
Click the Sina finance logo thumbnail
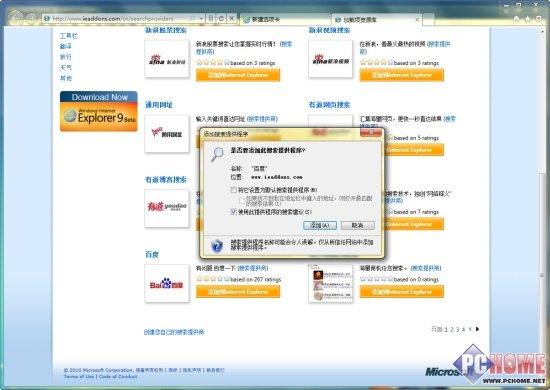(167, 59)
